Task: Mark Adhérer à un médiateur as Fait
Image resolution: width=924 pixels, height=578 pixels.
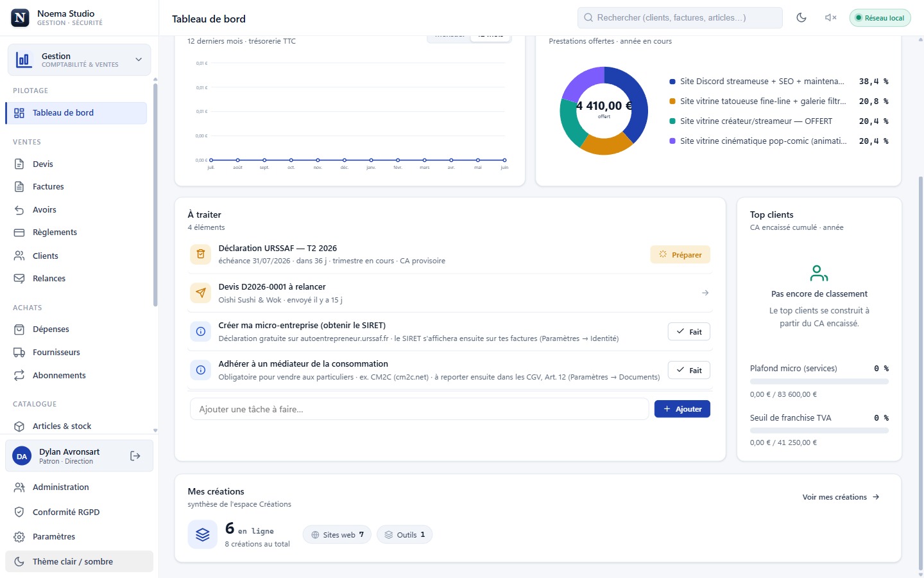Action: 690,371
